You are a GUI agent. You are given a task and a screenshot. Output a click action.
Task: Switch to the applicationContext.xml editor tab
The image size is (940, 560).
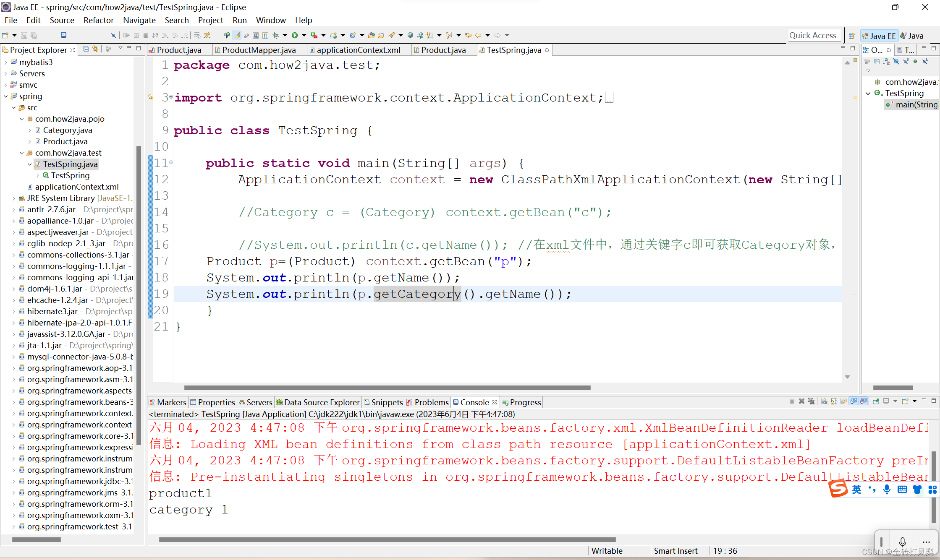pos(358,50)
